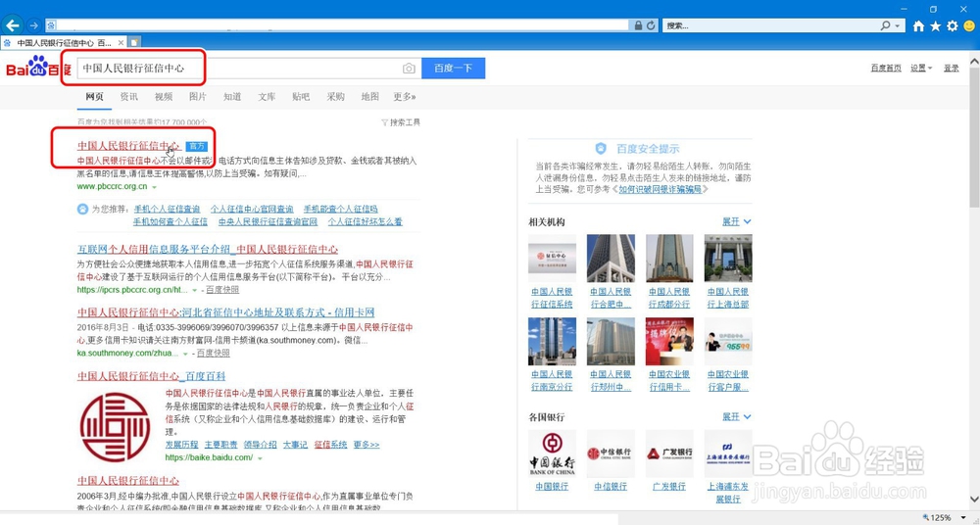Click the 官方 badge
Image resolution: width=980 pixels, height=525 pixels.
point(197,146)
